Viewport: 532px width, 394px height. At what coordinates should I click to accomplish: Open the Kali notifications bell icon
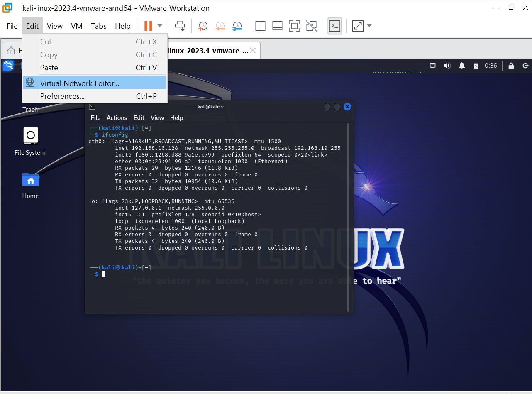tap(462, 66)
